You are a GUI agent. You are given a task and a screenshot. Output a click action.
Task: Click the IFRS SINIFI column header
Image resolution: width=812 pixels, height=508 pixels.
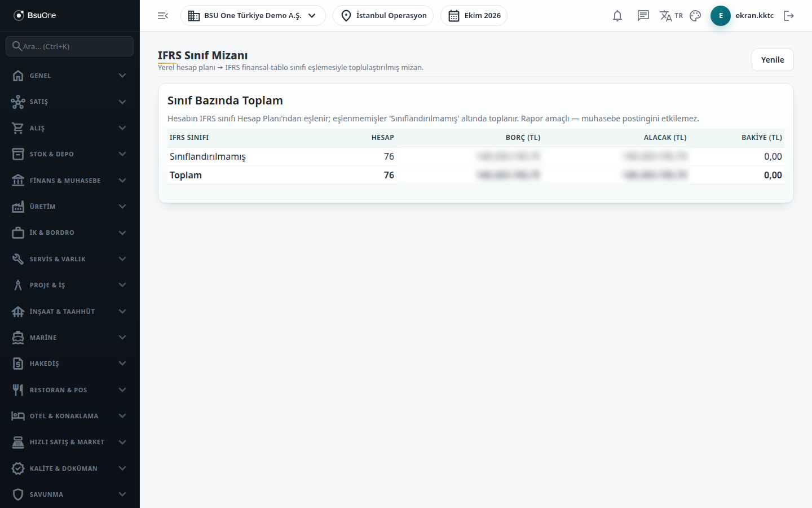point(189,138)
